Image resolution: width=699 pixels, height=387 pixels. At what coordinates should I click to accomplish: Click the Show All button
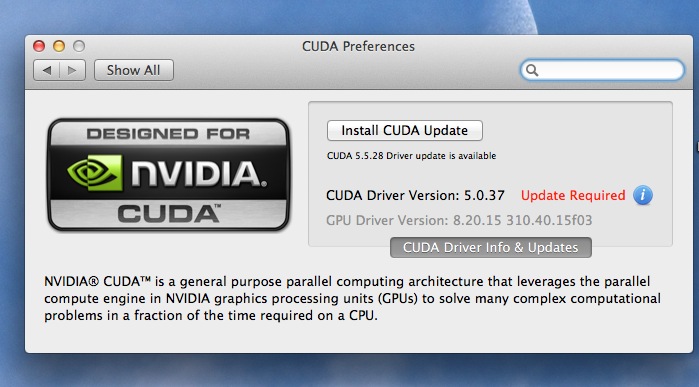point(134,70)
